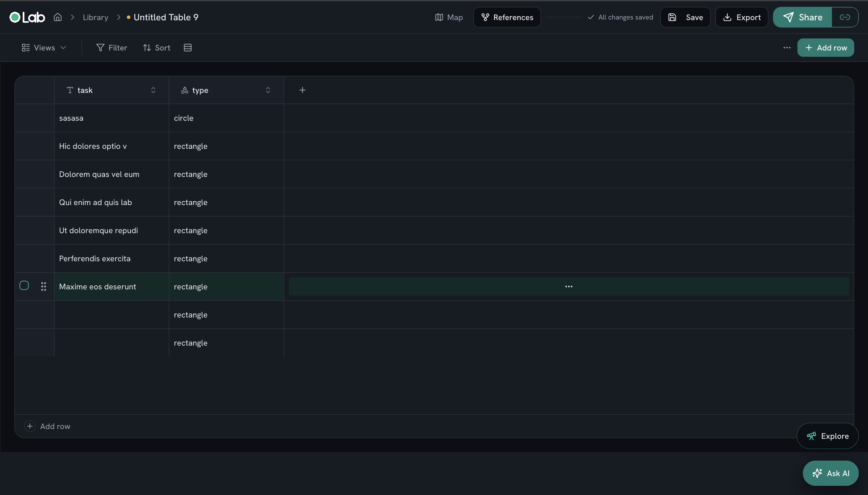Select rectangle cell in Hic dolores row

click(x=226, y=146)
